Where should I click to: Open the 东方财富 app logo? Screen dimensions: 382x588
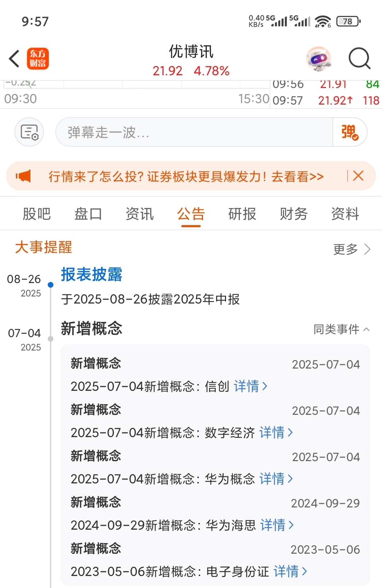tap(38, 59)
